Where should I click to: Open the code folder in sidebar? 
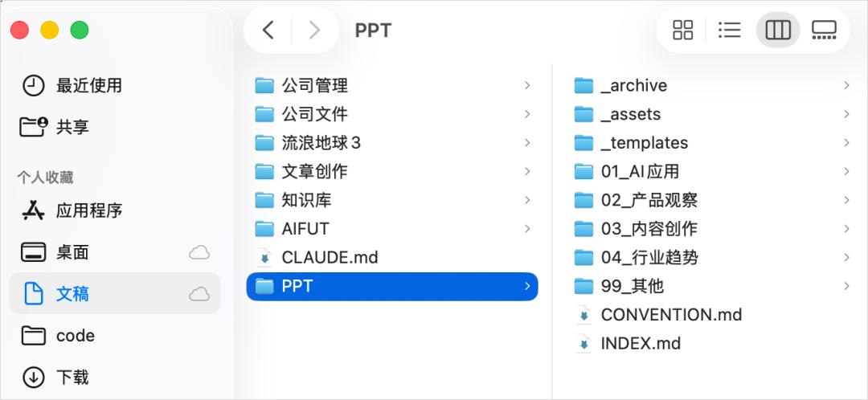pos(75,336)
